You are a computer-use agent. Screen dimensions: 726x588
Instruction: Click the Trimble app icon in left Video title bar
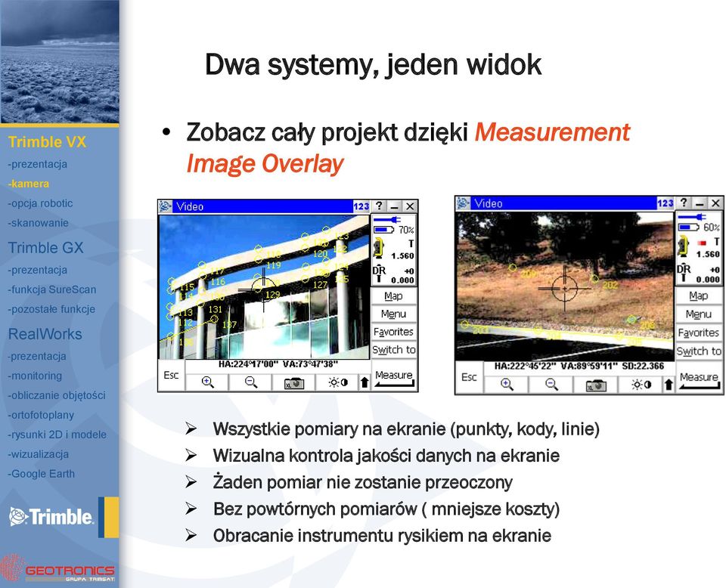[166, 206]
